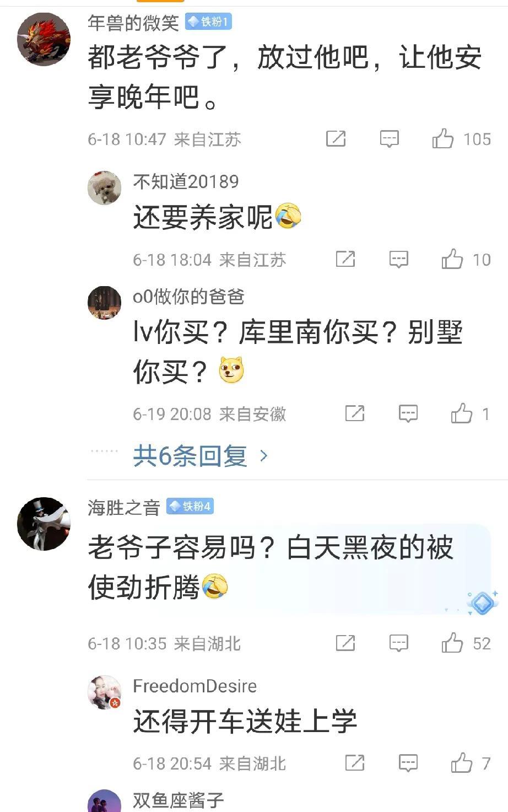Like the reply from o0做你的爸爸
This screenshot has height=812, width=508.
(462, 413)
